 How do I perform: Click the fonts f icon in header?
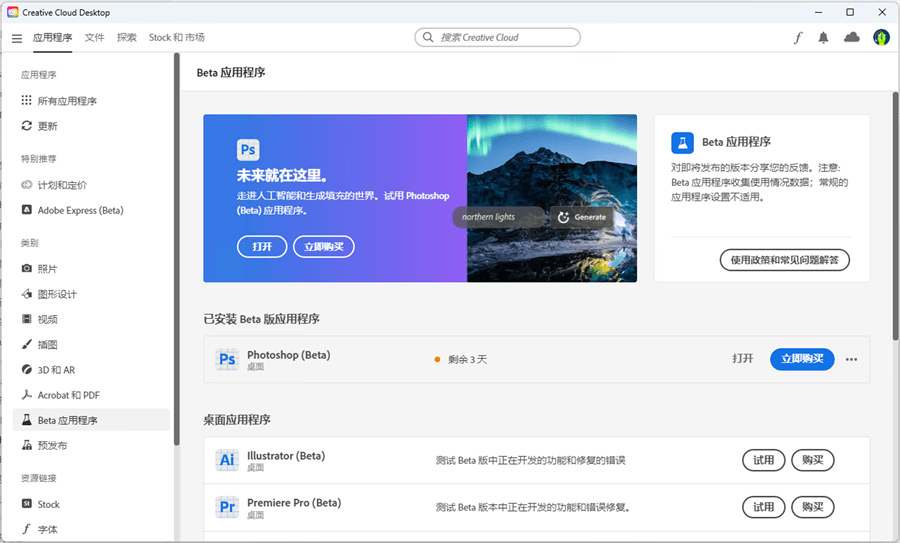click(798, 38)
